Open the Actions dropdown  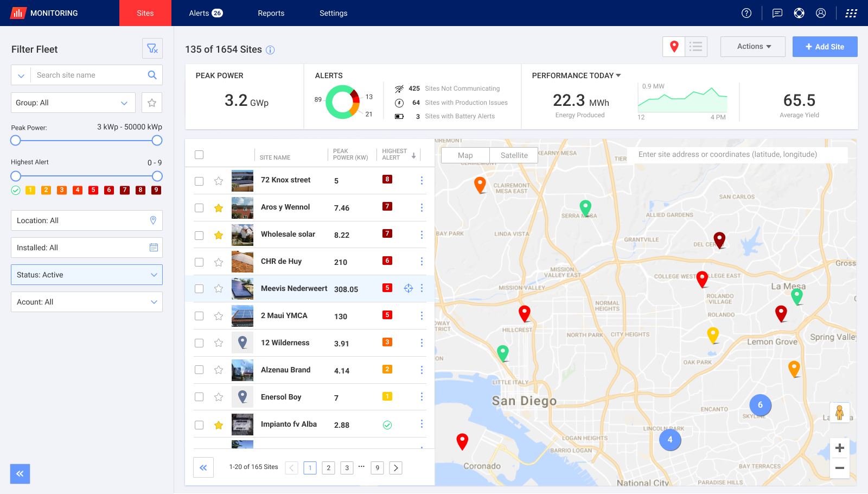(753, 47)
